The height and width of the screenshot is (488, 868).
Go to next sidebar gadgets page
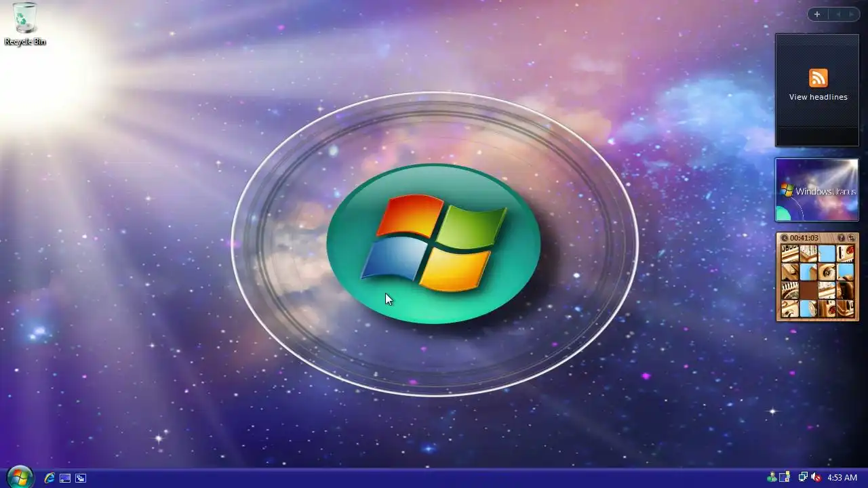click(851, 14)
